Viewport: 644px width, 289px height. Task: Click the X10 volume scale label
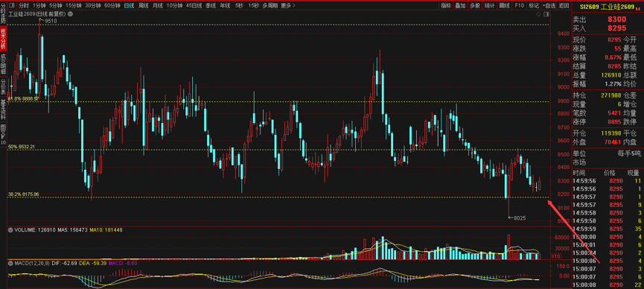555,256
